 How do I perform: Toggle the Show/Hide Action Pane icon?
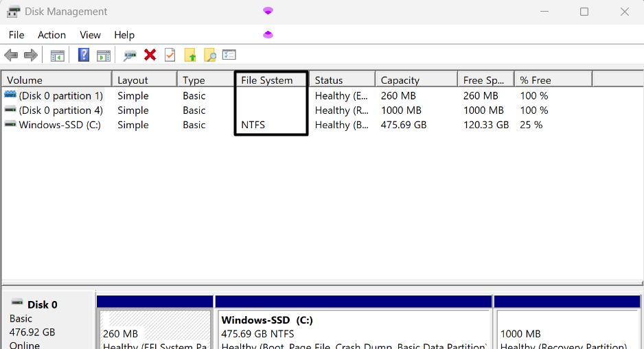pyautogui.click(x=104, y=56)
